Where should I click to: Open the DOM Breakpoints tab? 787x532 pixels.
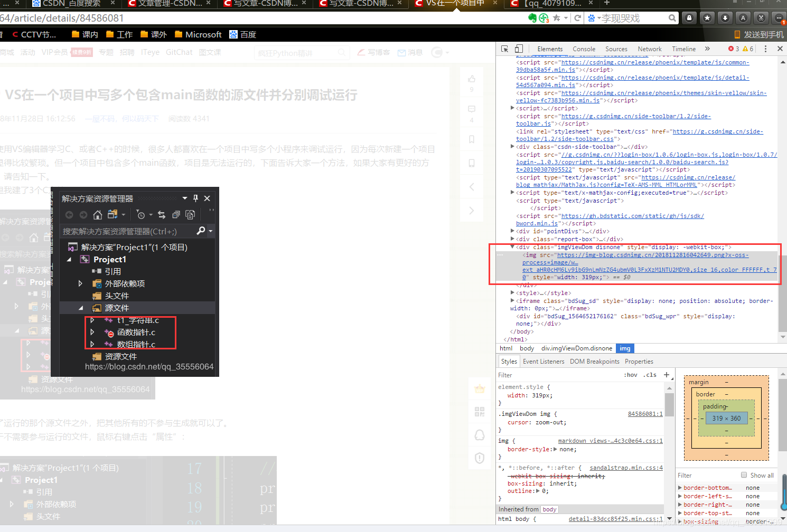tap(595, 362)
